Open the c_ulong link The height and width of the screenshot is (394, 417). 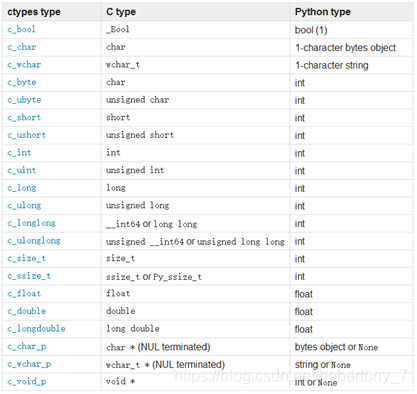(24, 206)
